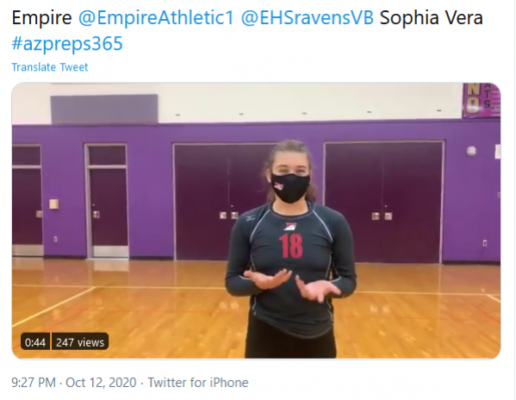Click the word Empire starting the tweet

tap(42, 18)
